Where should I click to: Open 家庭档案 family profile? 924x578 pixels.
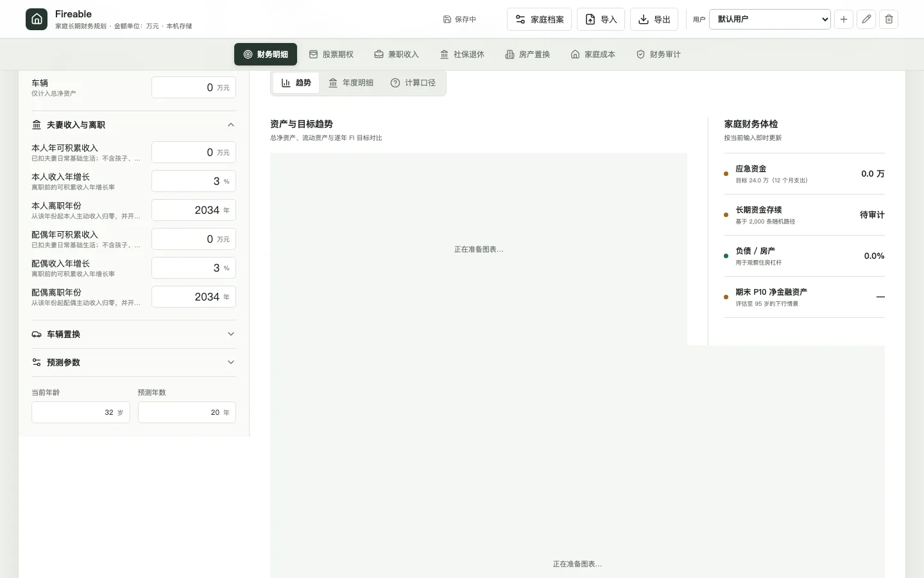point(539,19)
